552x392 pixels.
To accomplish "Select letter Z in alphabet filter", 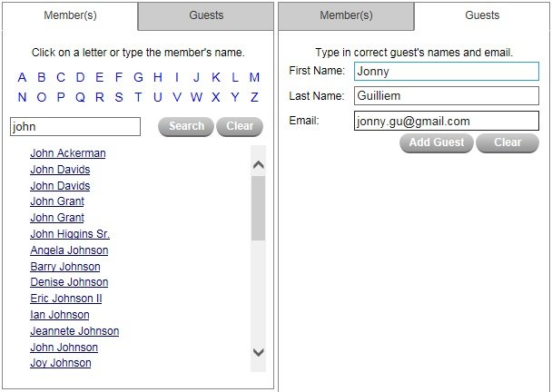I will 254,98.
